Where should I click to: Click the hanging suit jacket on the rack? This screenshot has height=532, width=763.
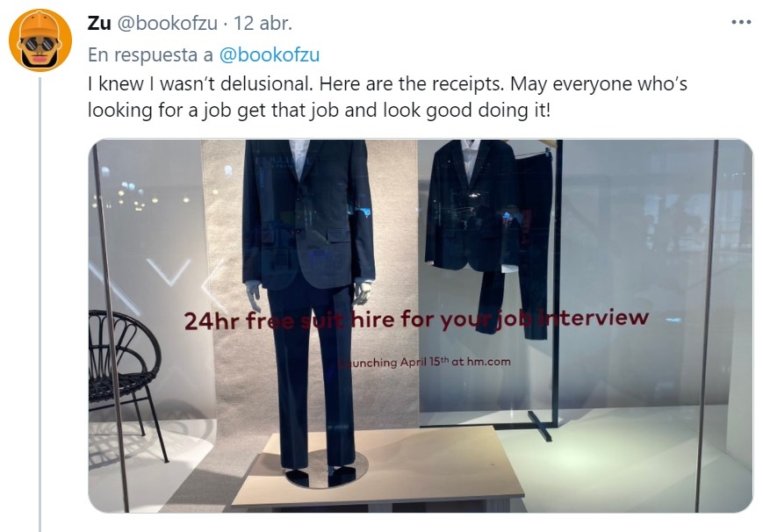(x=470, y=205)
